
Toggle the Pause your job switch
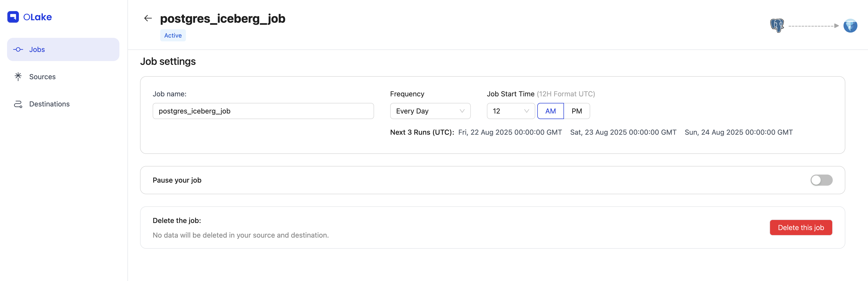pyautogui.click(x=821, y=180)
